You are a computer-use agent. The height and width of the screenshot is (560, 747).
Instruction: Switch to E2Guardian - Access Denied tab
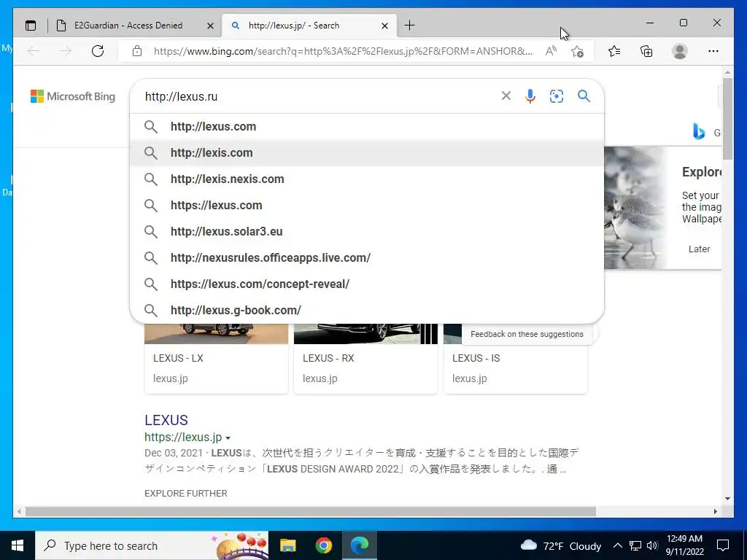click(128, 26)
